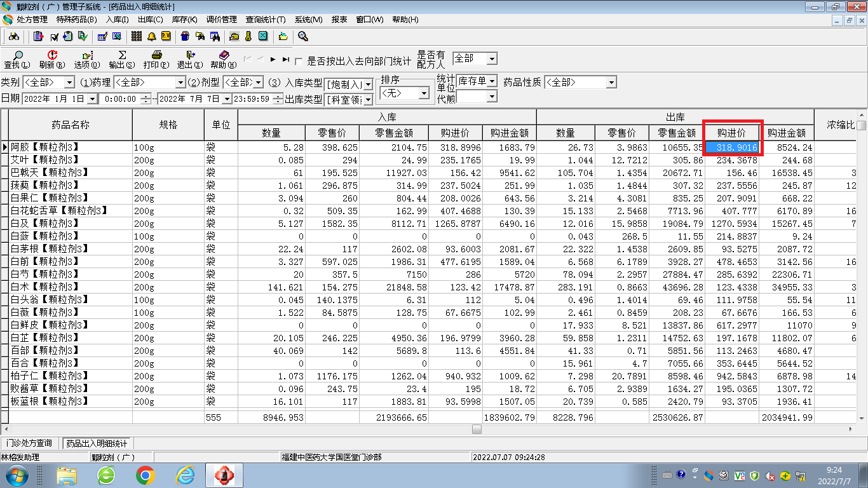Open 库存(K) menu
The image size is (868, 488).
click(184, 20)
